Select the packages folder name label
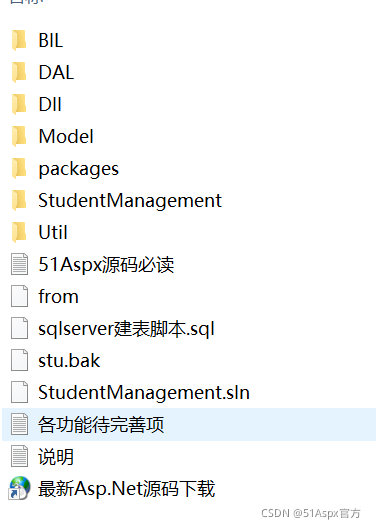Image resolution: width=376 pixels, height=529 pixels. 78,169
